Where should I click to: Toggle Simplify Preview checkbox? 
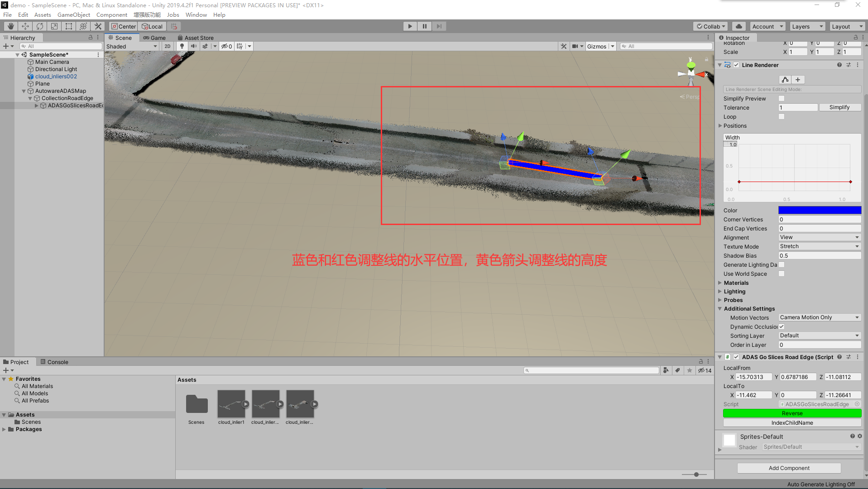pos(781,98)
